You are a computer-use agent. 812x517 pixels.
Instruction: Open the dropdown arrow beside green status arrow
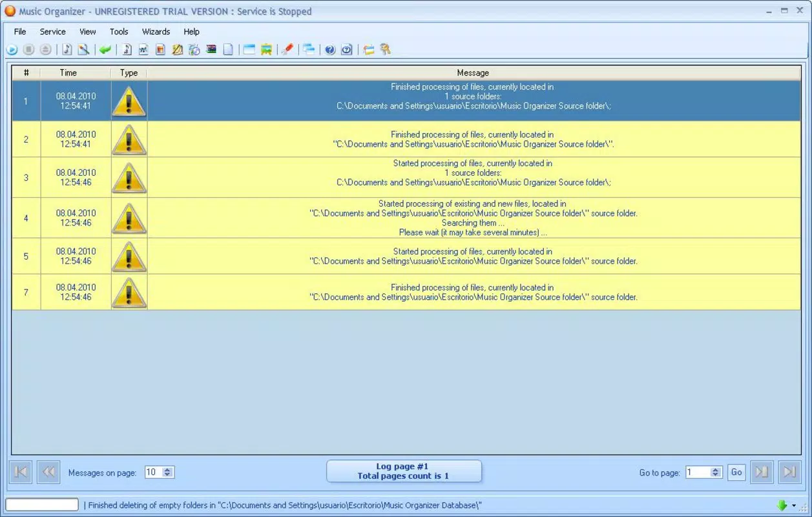[794, 505]
